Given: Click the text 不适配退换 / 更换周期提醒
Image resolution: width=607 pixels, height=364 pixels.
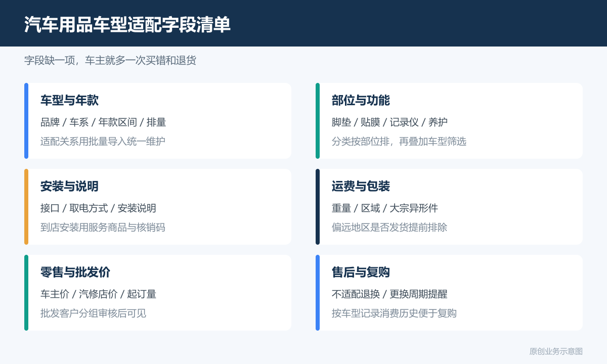Looking at the screenshot, I should 389,294.
